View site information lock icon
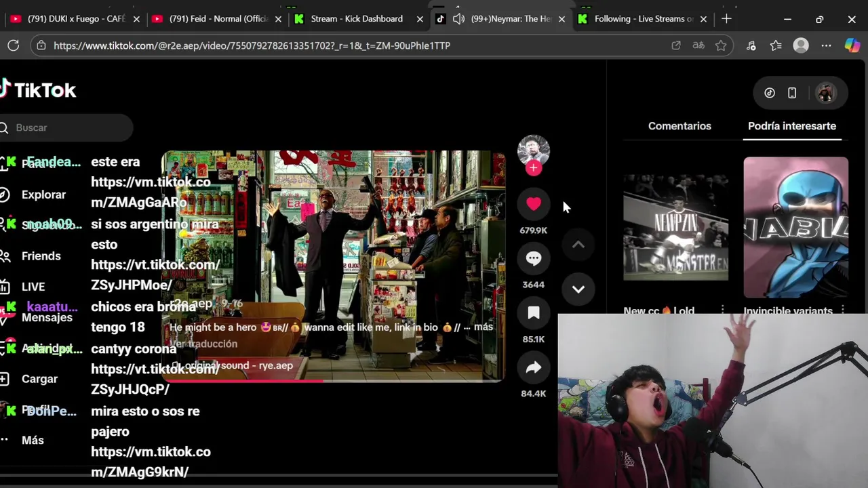 pos(41,45)
